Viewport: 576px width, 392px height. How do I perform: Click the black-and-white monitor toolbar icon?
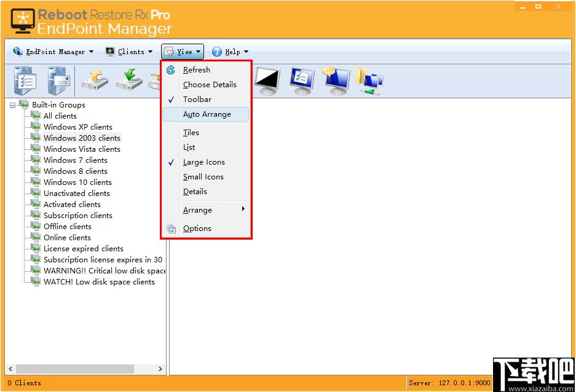coord(267,80)
